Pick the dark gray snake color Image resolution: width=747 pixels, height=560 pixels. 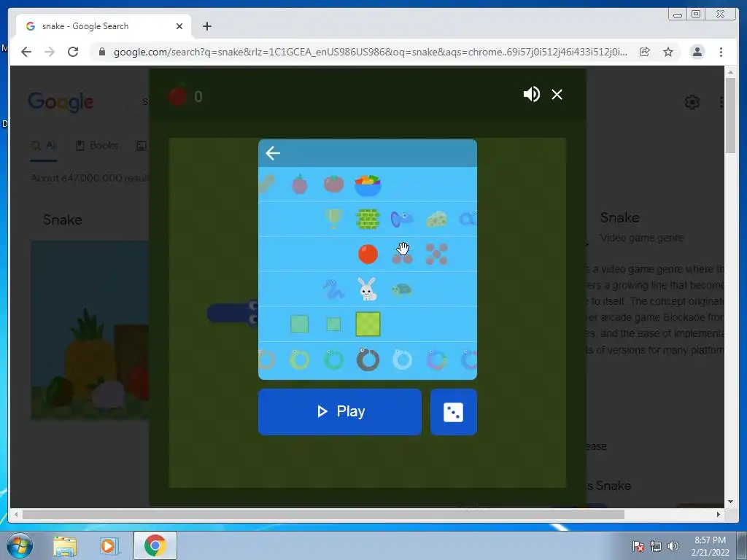tap(368, 359)
